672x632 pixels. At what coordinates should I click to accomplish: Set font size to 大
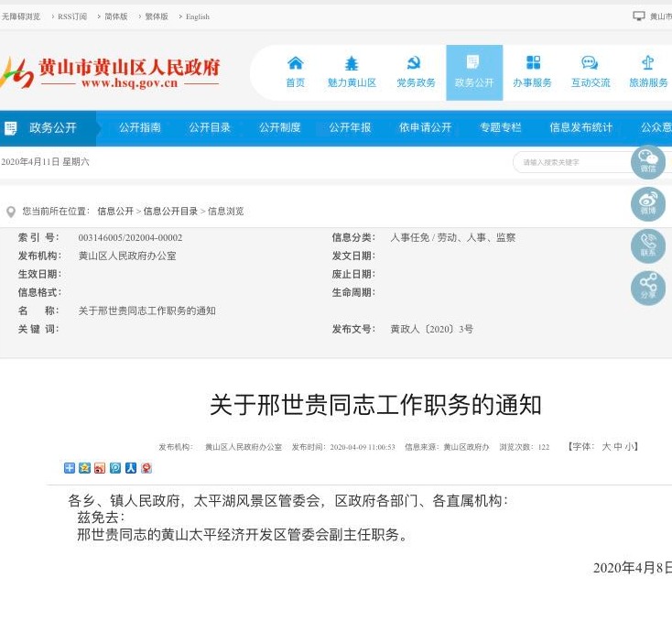pyautogui.click(x=606, y=447)
